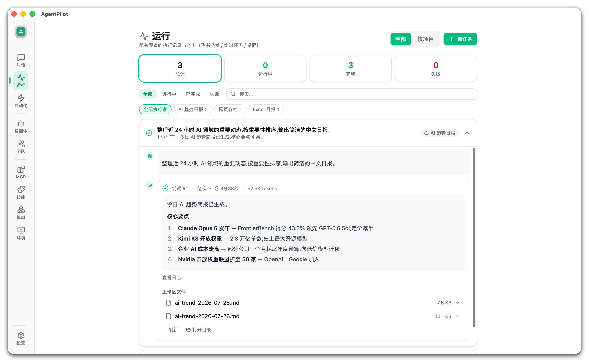Click the task detail vertical scrollbar
Screen dimensions: 589x364
click(x=474, y=237)
